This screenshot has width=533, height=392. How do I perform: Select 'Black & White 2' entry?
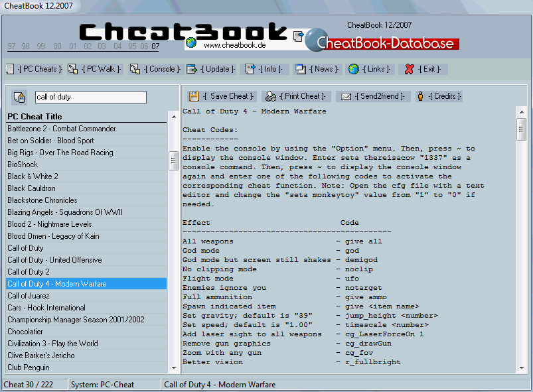(x=87, y=176)
